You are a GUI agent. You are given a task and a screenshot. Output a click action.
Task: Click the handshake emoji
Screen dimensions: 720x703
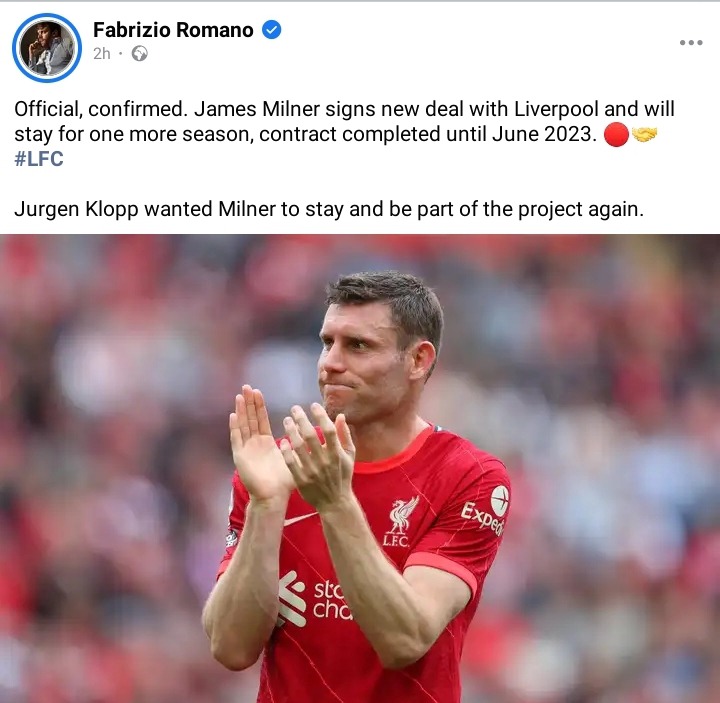tap(644, 135)
